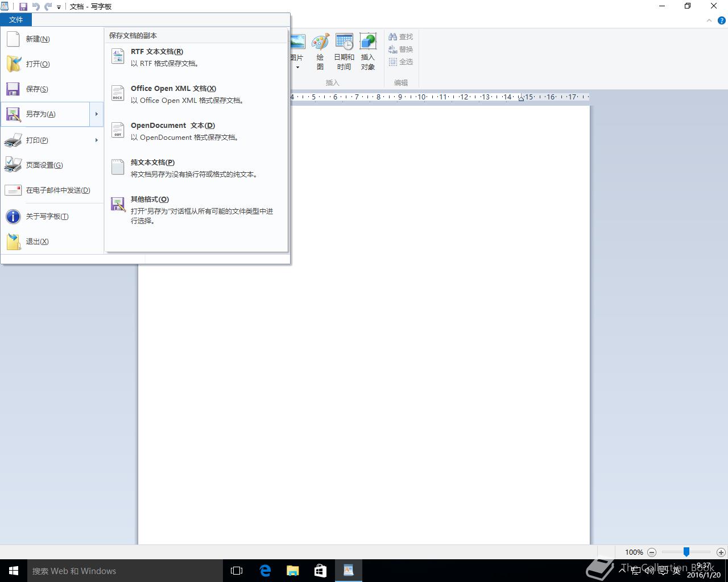Viewport: 728px width, 582px height.
Task: Click the zoom in plus button
Action: click(721, 552)
